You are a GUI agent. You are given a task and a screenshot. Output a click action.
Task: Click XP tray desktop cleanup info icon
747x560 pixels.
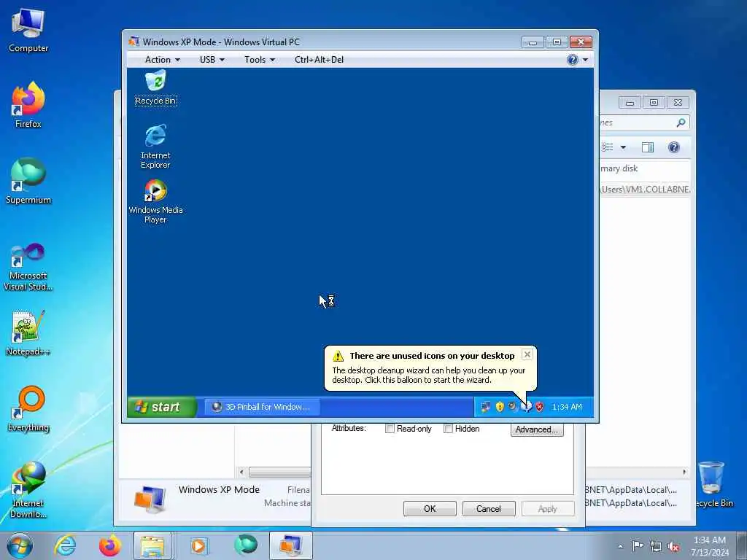click(x=527, y=407)
